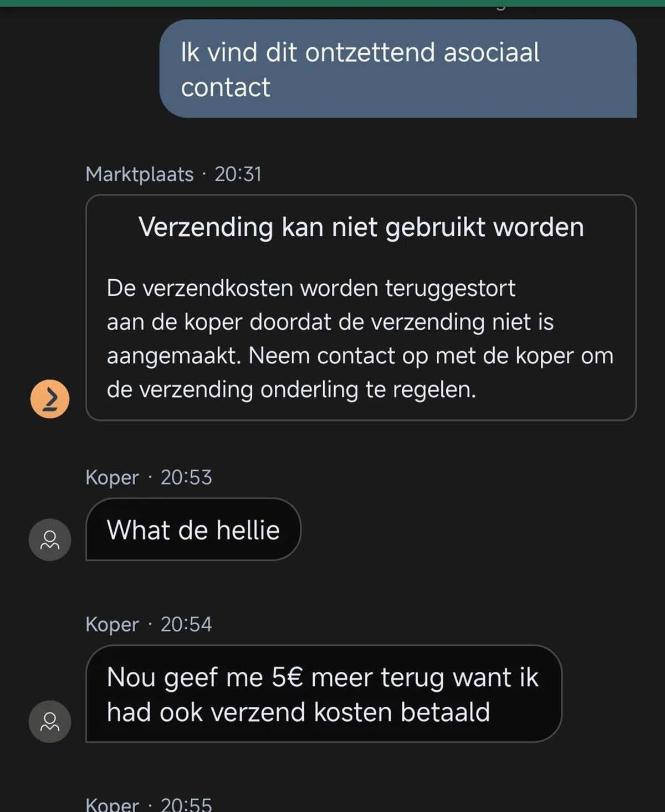Click the 20:53 timestamp
Image resolution: width=665 pixels, height=812 pixels.
[x=186, y=477]
